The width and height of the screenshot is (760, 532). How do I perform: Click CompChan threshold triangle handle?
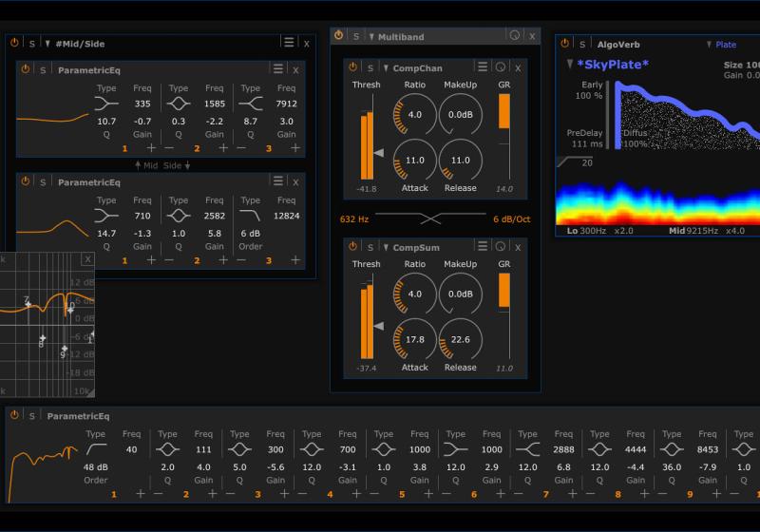378,153
